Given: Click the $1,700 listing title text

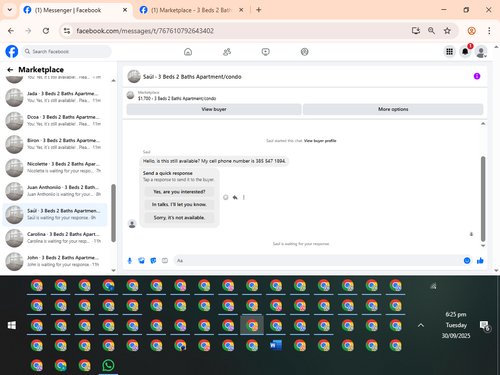Looking at the screenshot, I should (x=177, y=98).
